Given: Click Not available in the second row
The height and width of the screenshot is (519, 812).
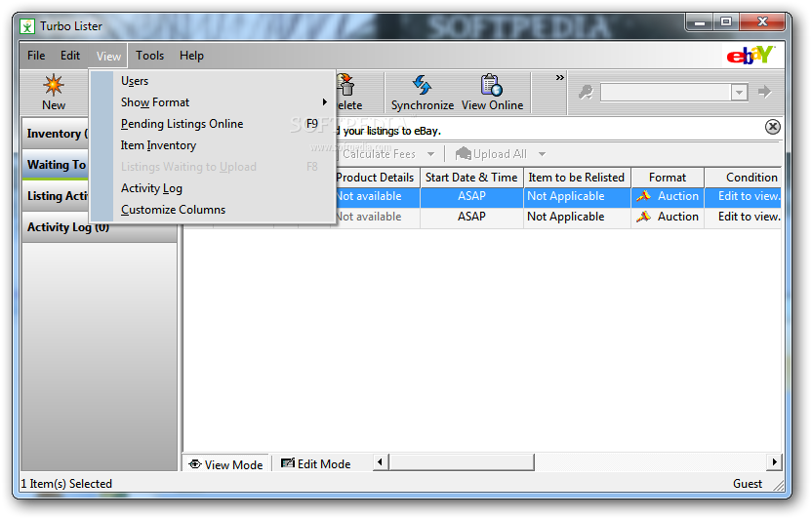Looking at the screenshot, I should (x=369, y=217).
